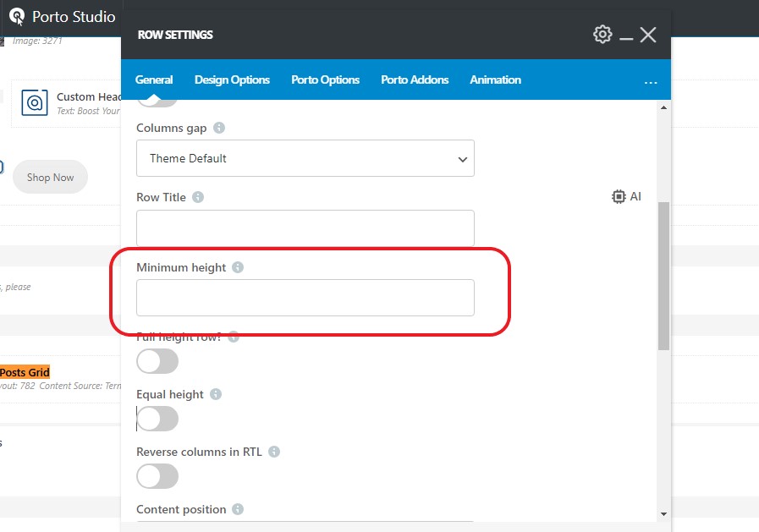Click the info icon next to Columns gap

[x=219, y=128]
